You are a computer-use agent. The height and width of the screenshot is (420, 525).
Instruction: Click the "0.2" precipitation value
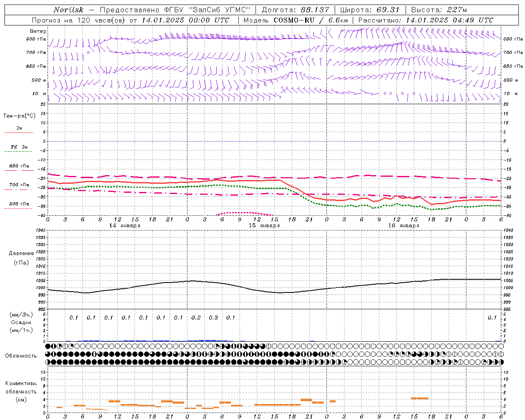[x=196, y=317]
